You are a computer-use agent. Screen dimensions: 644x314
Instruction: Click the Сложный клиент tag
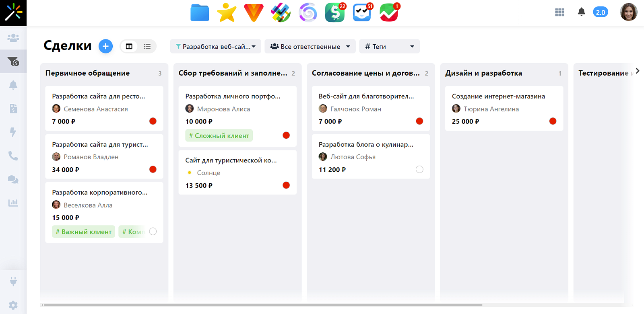pyautogui.click(x=219, y=135)
